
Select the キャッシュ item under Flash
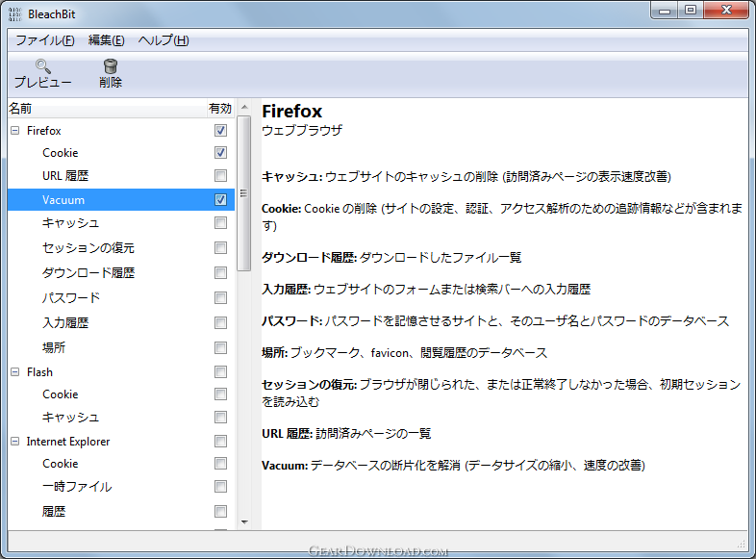coord(70,418)
